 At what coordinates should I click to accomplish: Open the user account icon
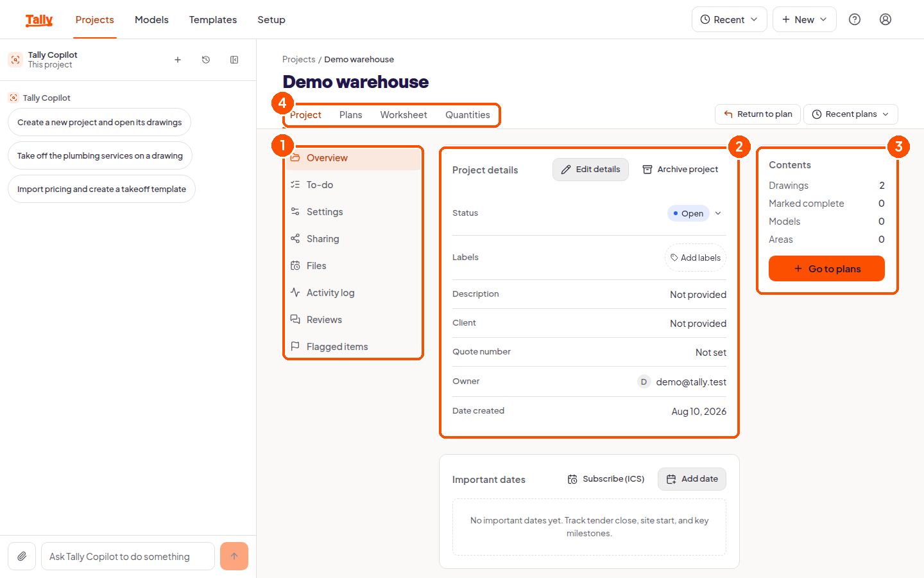886,19
